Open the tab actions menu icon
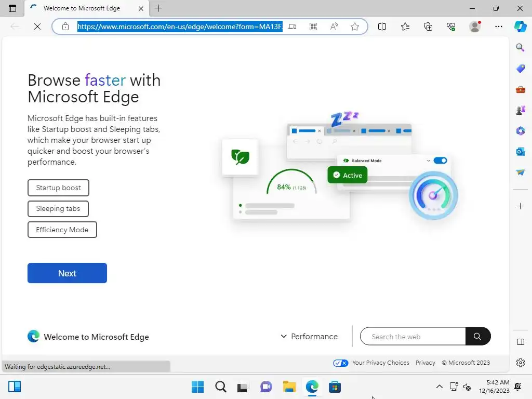 point(12,8)
